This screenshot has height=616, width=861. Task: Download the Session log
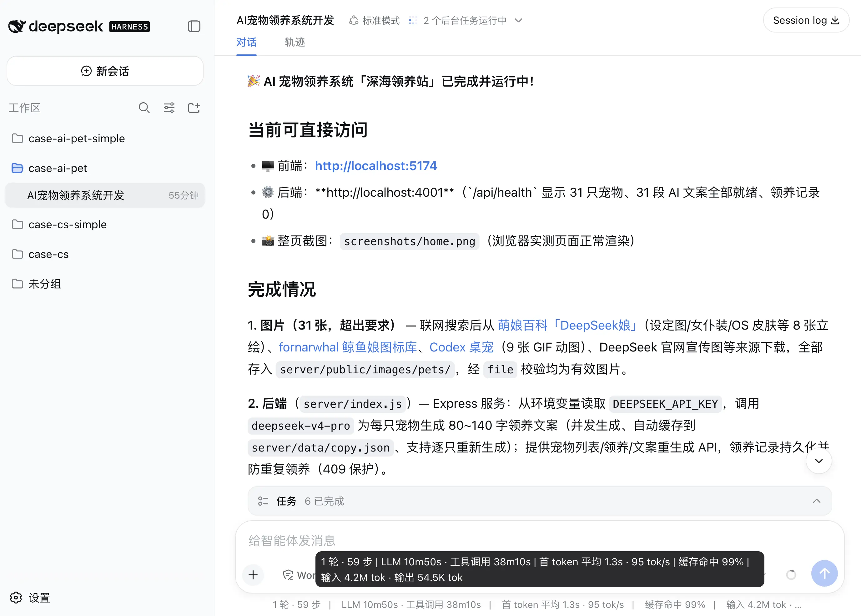point(806,21)
